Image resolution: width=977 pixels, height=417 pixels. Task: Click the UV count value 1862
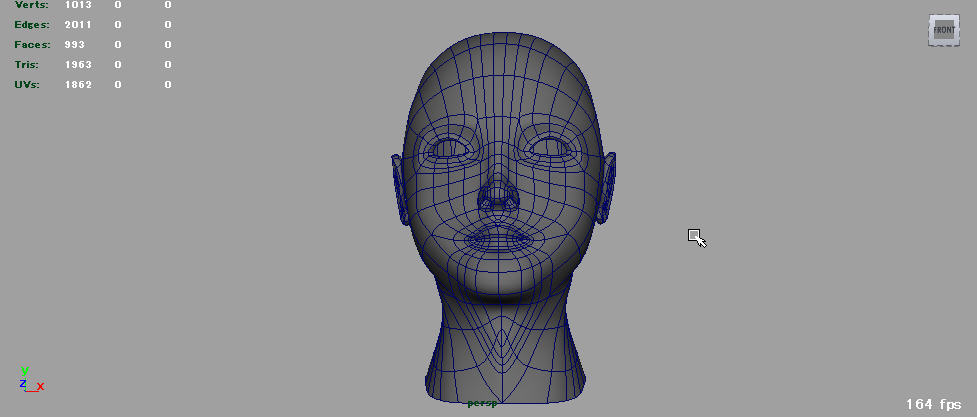tap(78, 85)
